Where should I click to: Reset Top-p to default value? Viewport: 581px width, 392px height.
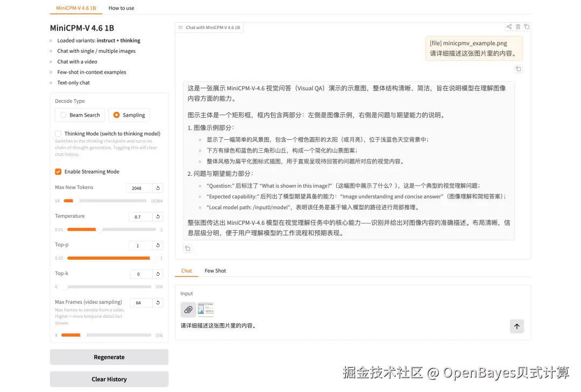pos(158,245)
